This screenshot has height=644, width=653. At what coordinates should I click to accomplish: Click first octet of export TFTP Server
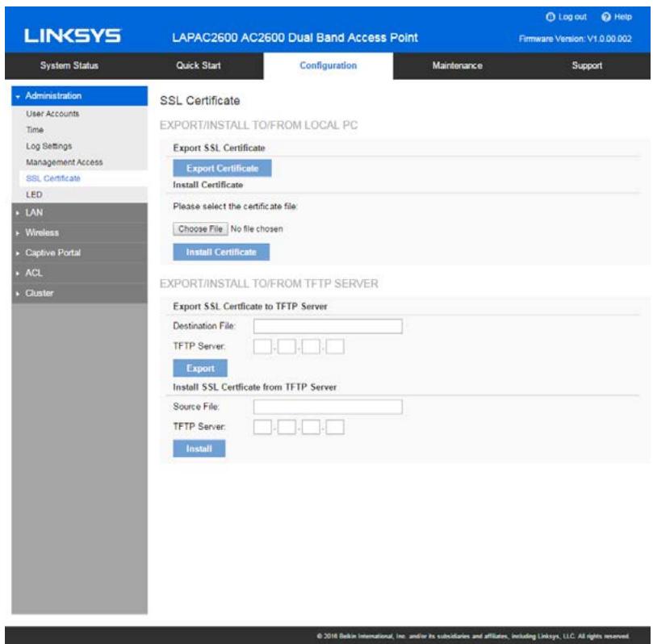point(262,346)
